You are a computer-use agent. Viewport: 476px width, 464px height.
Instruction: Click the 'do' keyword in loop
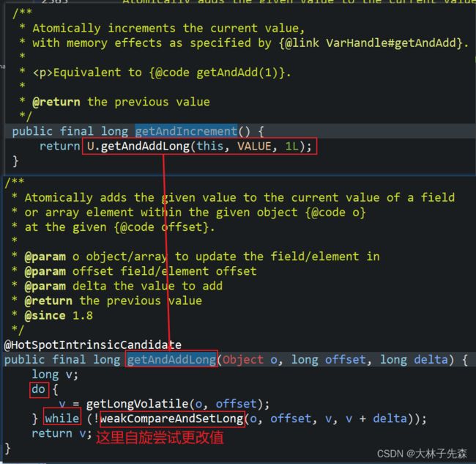click(x=39, y=389)
